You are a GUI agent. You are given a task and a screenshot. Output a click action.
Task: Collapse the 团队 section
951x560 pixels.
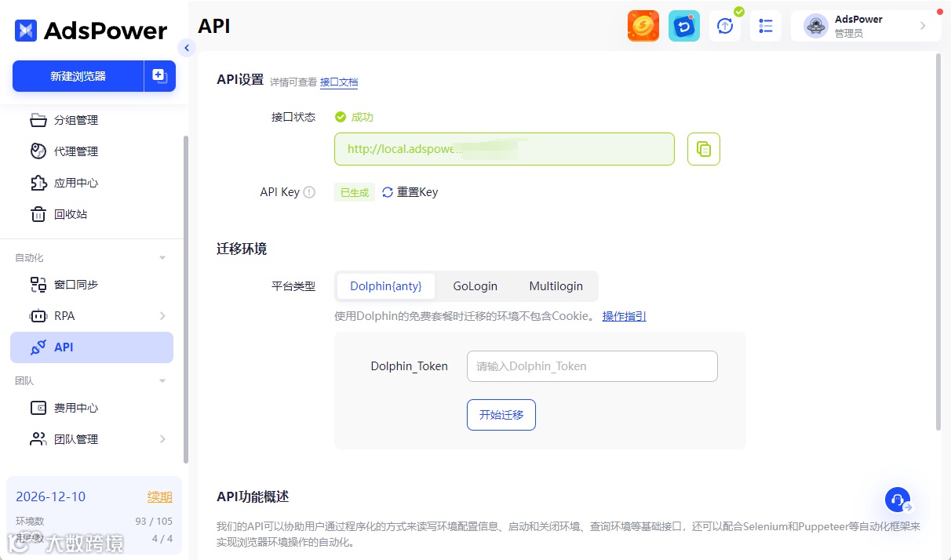(162, 381)
